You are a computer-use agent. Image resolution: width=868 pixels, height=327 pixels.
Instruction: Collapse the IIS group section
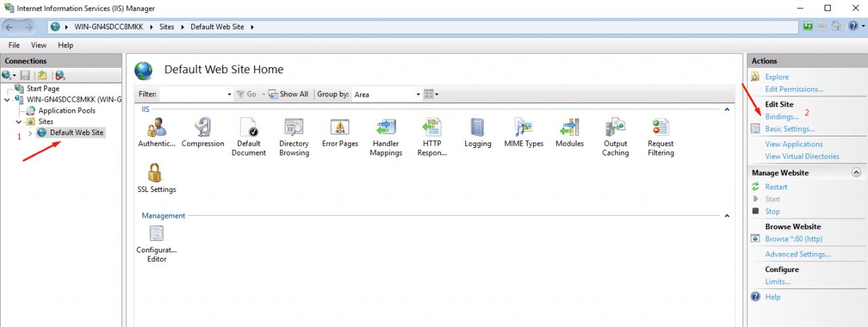727,109
